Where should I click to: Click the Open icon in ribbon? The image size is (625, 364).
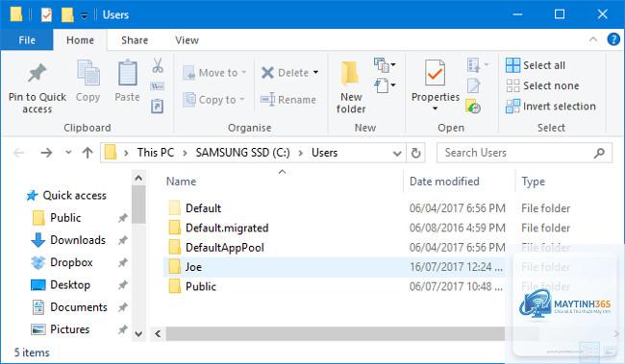(473, 65)
